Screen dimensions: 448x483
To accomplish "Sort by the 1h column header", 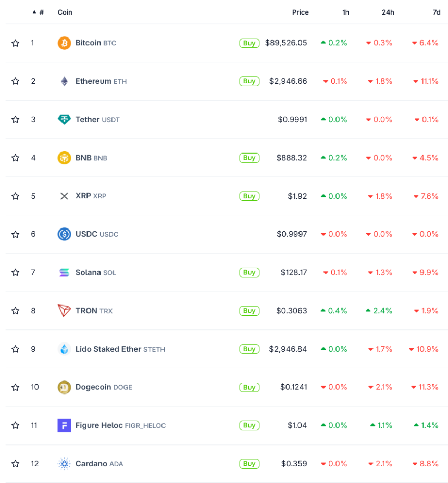I will tap(345, 12).
